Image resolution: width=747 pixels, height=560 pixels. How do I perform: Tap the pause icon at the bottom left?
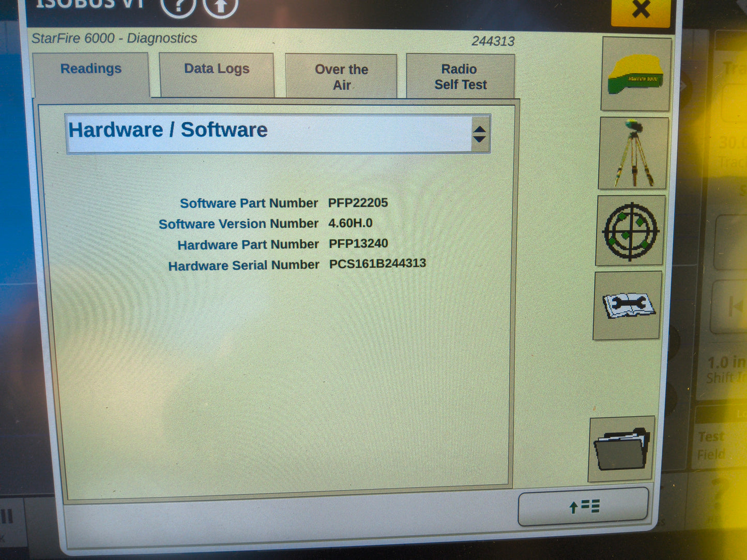click(x=8, y=516)
